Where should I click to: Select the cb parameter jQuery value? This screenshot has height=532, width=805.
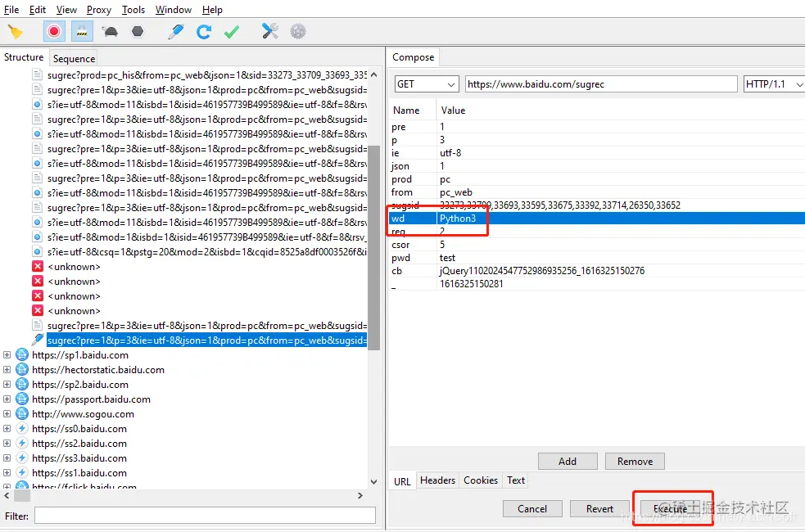541,271
